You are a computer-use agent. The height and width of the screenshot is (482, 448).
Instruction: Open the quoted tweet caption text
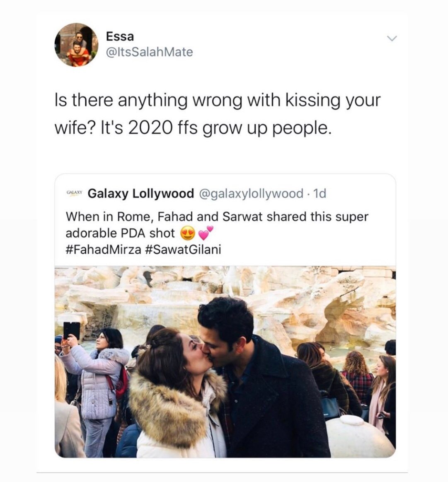pos(217,233)
